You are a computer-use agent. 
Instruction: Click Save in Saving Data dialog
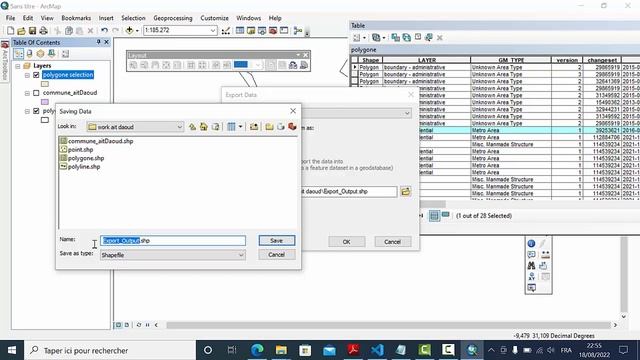pos(277,241)
